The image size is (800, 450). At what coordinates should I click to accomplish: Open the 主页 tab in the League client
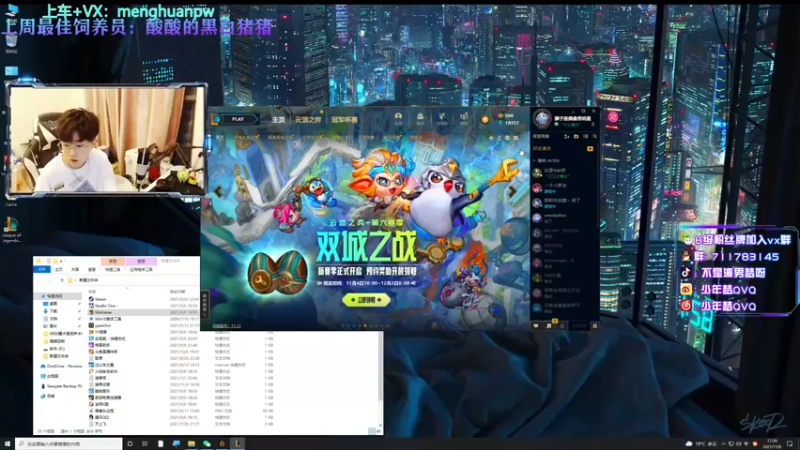point(279,120)
